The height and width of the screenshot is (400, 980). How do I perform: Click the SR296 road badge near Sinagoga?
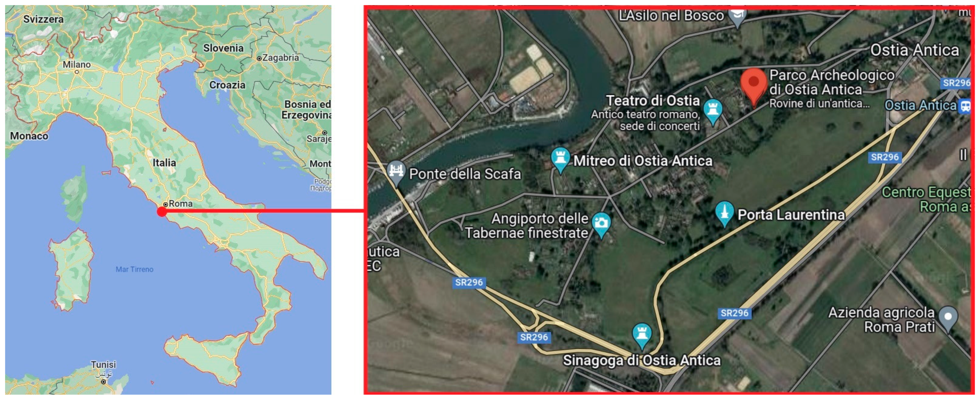pyautogui.click(x=534, y=337)
